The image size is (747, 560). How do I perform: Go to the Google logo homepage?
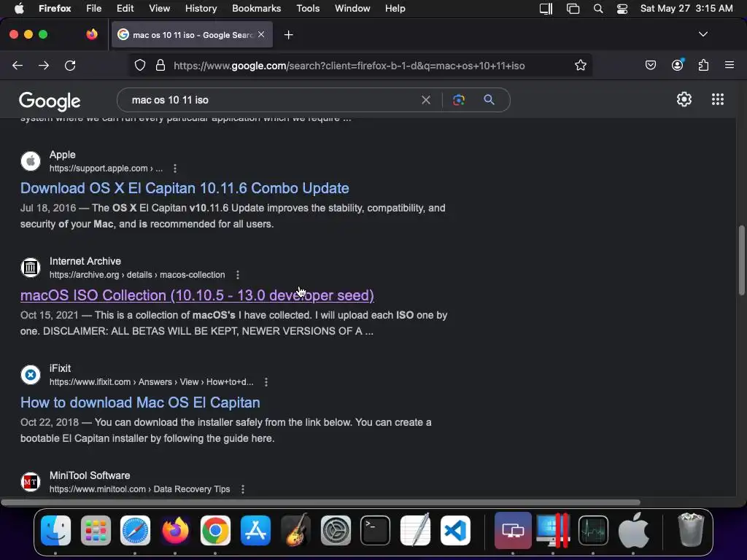click(50, 101)
